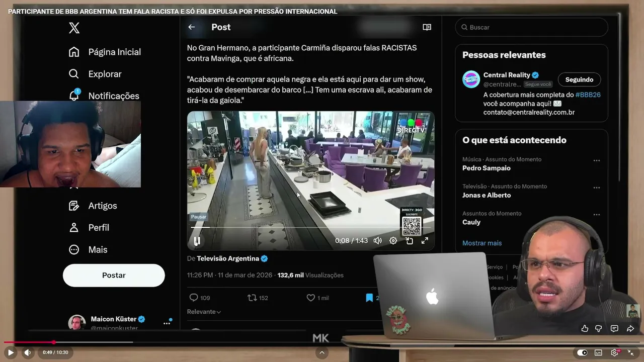Exit fullscreen mode in YouTube player
The image size is (644, 362).
[630, 352]
